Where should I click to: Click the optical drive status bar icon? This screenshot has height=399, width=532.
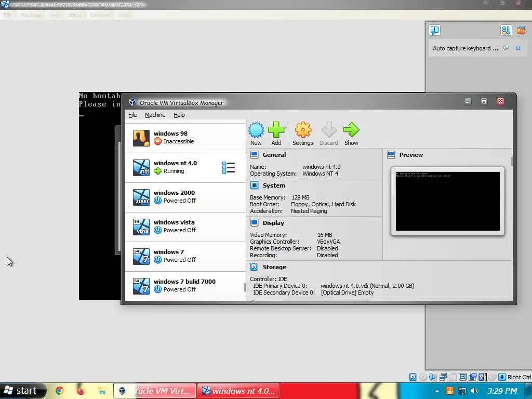[x=423, y=377]
